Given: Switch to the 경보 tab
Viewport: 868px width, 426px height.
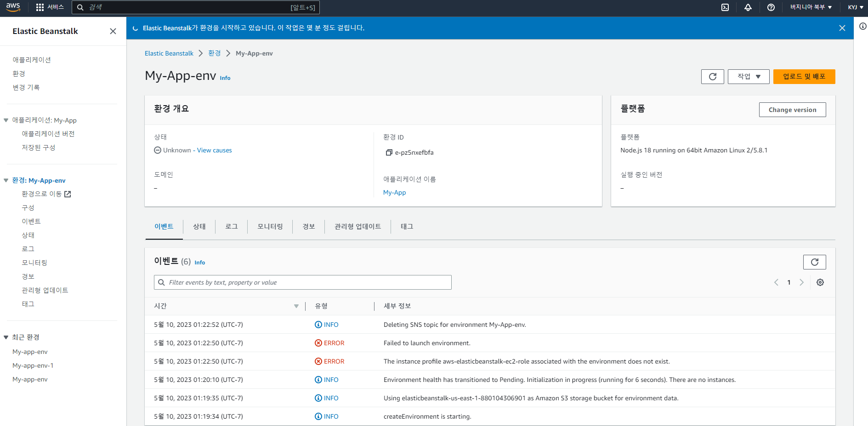Looking at the screenshot, I should pyautogui.click(x=309, y=227).
